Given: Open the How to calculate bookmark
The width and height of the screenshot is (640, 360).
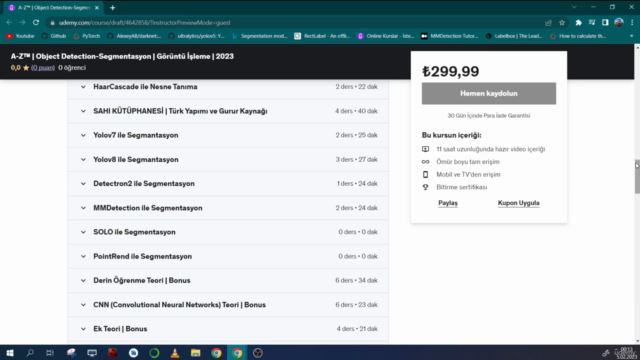Looking at the screenshot, I should 578,36.
